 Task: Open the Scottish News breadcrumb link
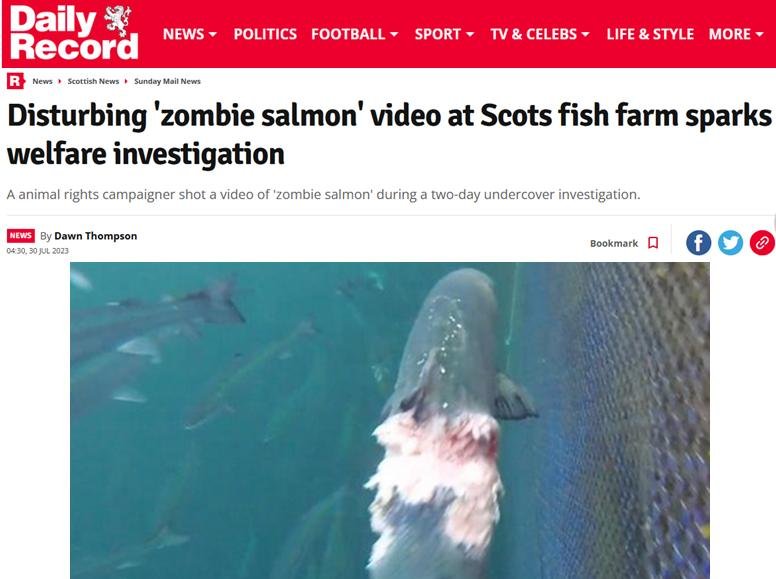click(x=93, y=81)
